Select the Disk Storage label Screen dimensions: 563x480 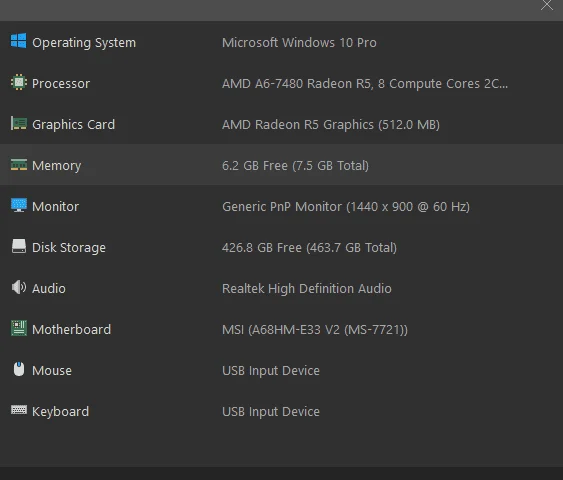click(x=69, y=248)
